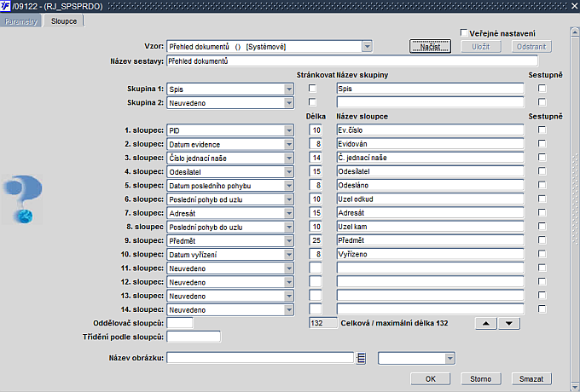Click the question mark help icon
This screenshot has height=392, width=580.
pyautogui.click(x=22, y=199)
